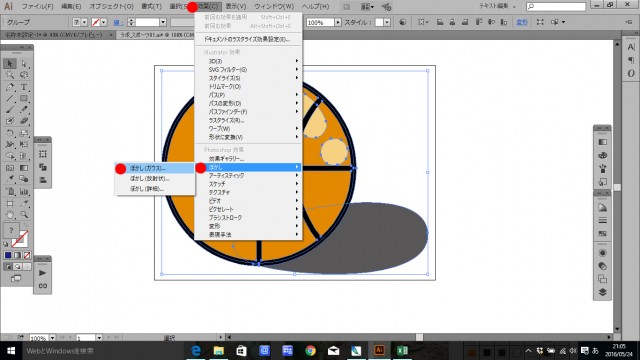Select the Rotate tool
640x360 pixels.
tap(10, 133)
